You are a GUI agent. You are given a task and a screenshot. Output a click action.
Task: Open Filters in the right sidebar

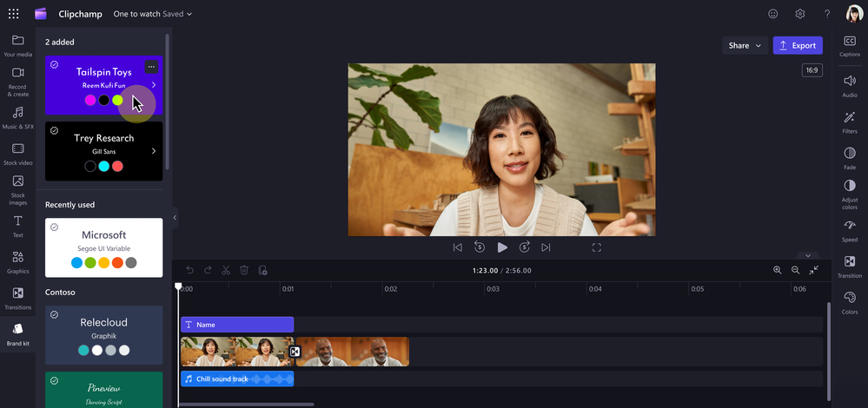[x=849, y=117]
